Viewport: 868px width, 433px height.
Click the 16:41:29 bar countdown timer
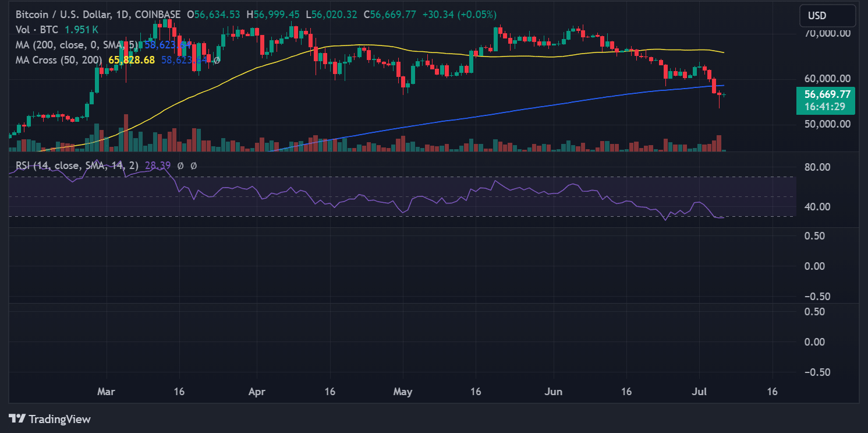click(826, 107)
